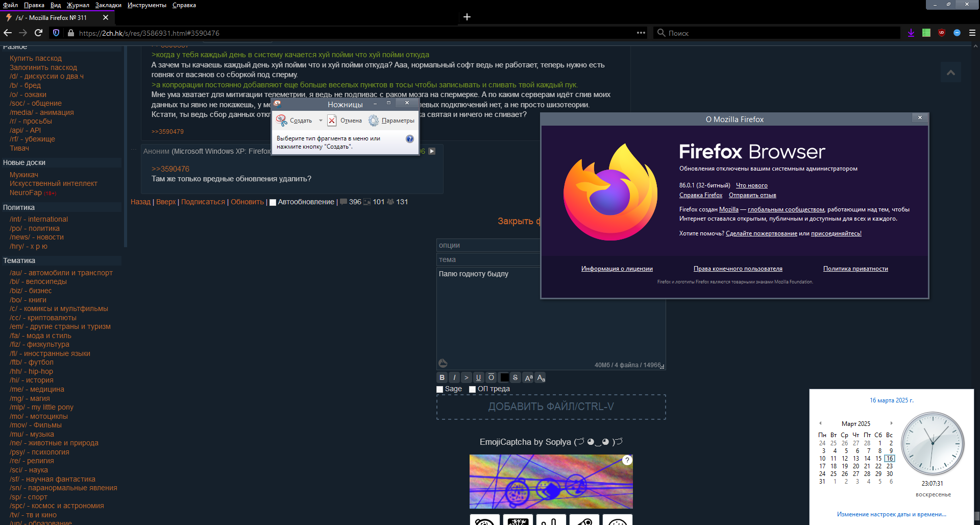Click the scroll-to-top arrow on page
Viewport: 980px width, 525px height.
tap(951, 73)
